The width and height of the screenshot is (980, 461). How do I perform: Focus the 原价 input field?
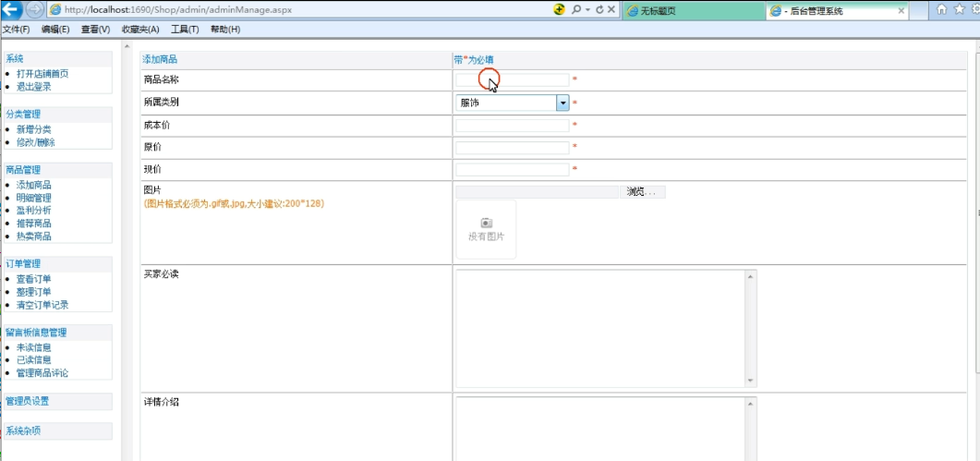click(513, 148)
